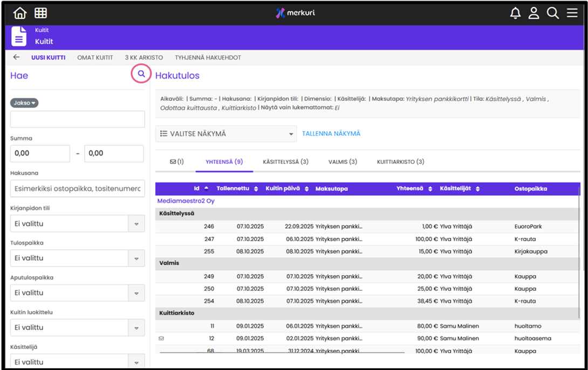Open the Kuittiarkisto (3) tab
This screenshot has height=370, width=588.
[x=400, y=162]
